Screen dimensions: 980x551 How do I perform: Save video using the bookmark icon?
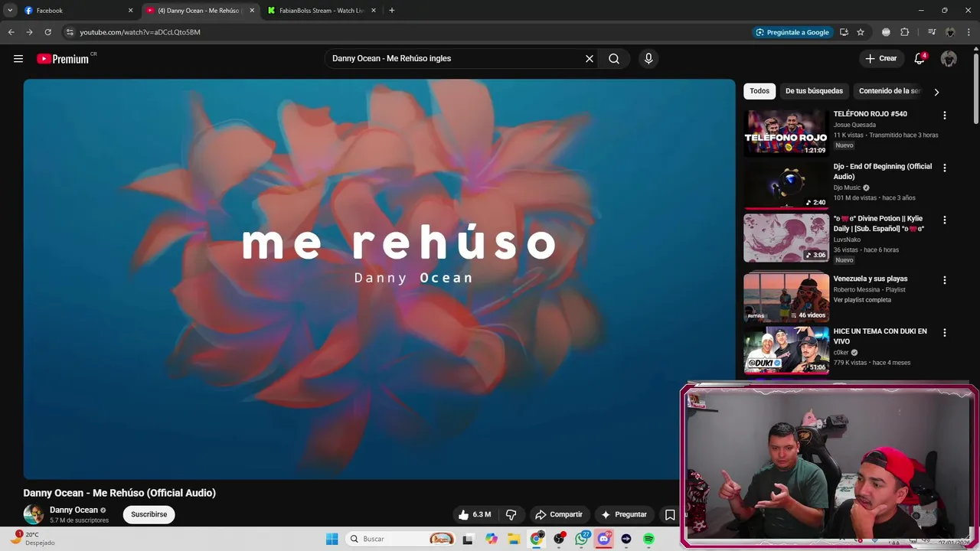click(670, 514)
